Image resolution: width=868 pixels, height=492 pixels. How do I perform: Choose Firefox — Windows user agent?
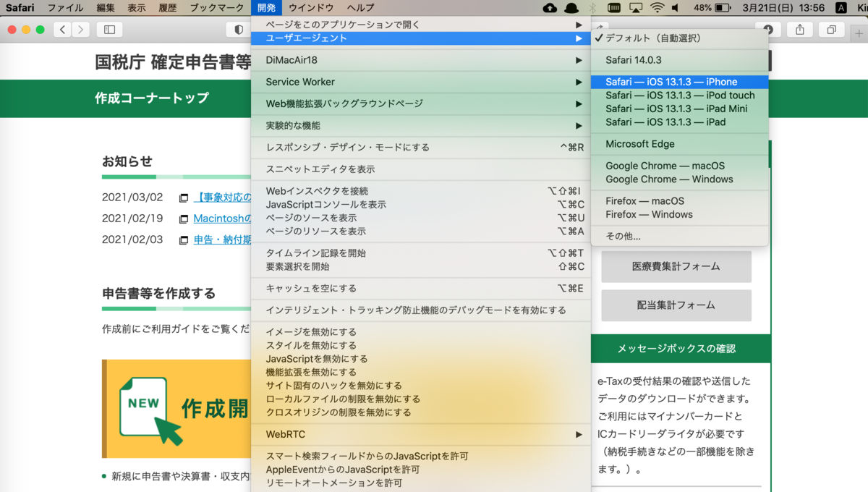point(680,215)
